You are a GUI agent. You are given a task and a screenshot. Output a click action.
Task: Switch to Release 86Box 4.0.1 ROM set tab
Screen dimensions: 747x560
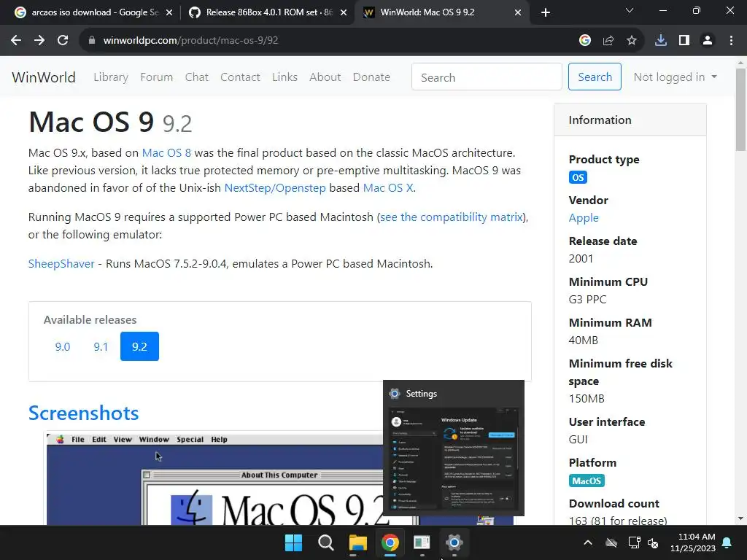coord(267,12)
